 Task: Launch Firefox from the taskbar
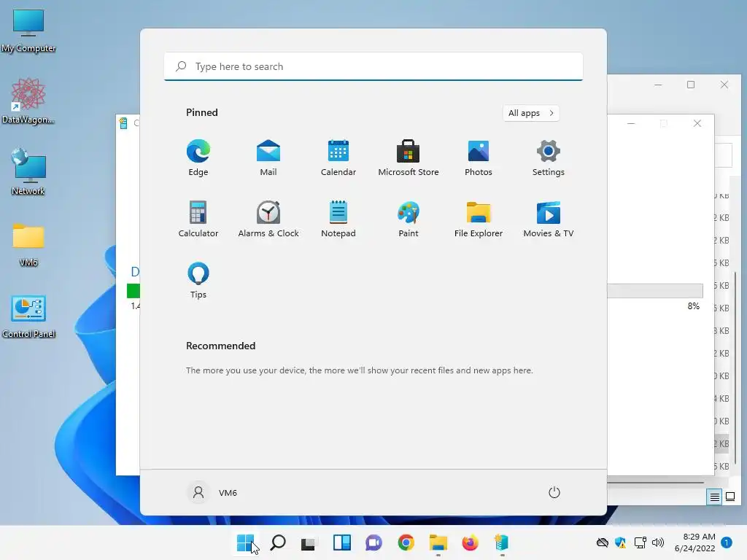click(470, 542)
